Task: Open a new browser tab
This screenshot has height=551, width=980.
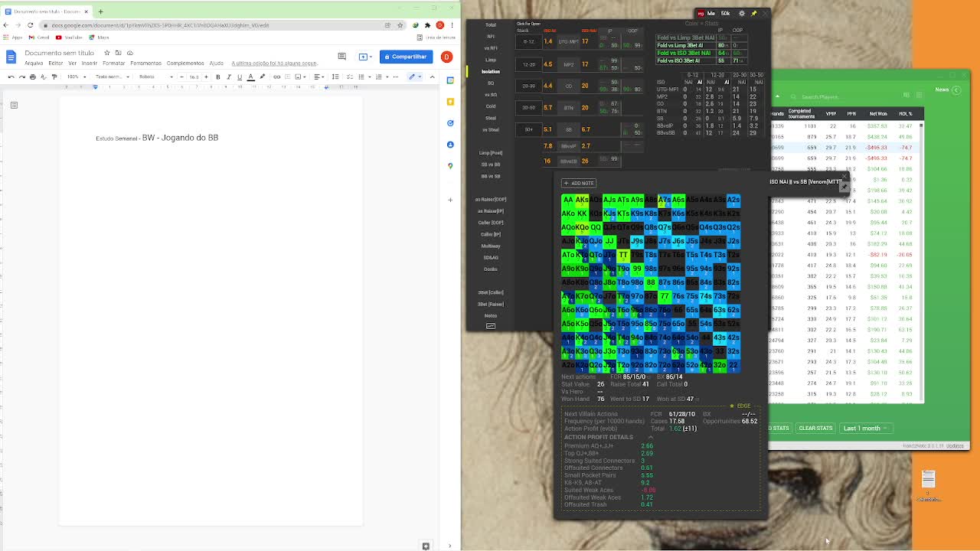Action: pyautogui.click(x=100, y=11)
